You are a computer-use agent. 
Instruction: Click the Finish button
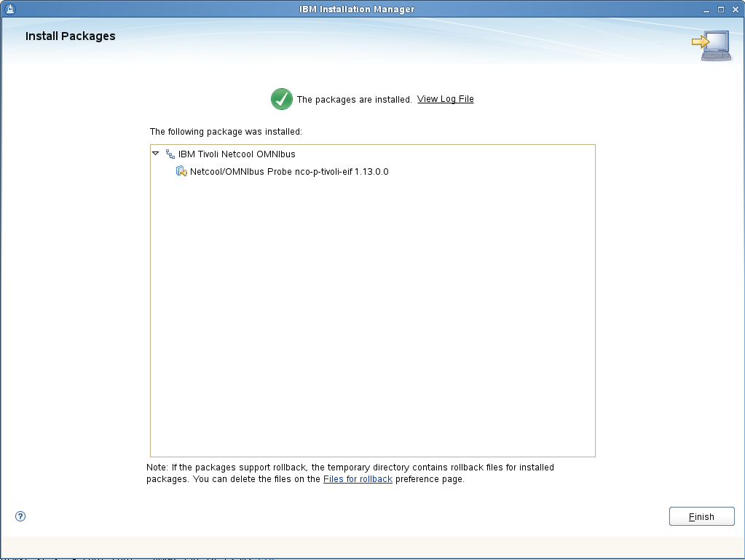(702, 516)
